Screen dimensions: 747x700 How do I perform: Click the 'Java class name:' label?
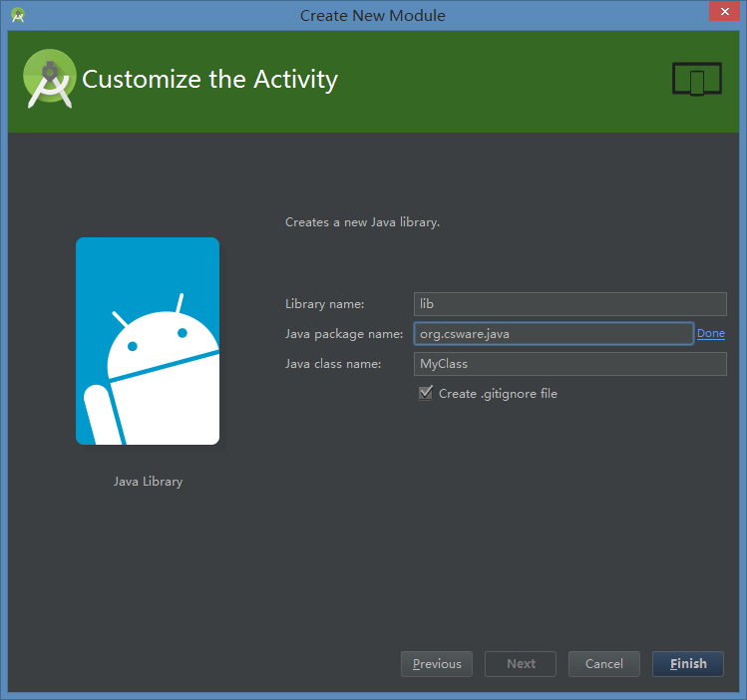coord(333,364)
